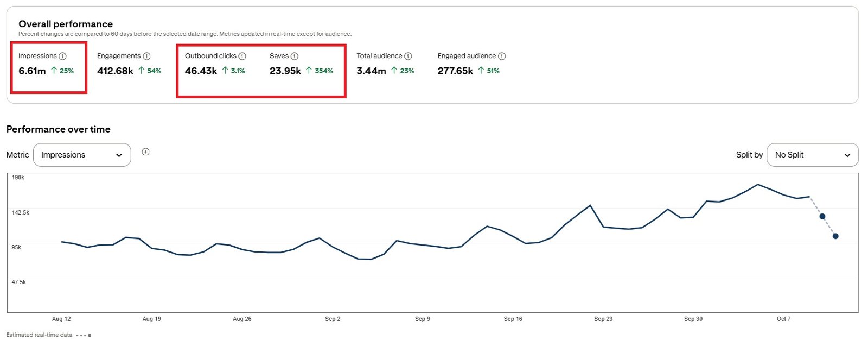Image resolution: width=868 pixels, height=346 pixels.
Task: Click the Total audience info icon
Action: click(408, 56)
